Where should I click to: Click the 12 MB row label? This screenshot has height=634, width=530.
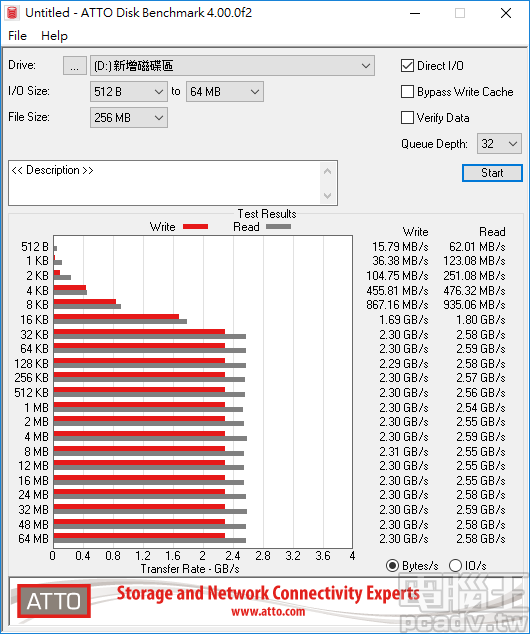pyautogui.click(x=34, y=466)
